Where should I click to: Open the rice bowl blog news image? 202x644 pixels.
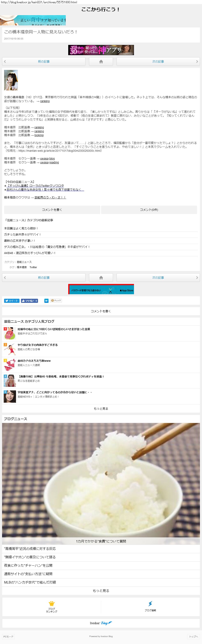[x=101, y=480]
